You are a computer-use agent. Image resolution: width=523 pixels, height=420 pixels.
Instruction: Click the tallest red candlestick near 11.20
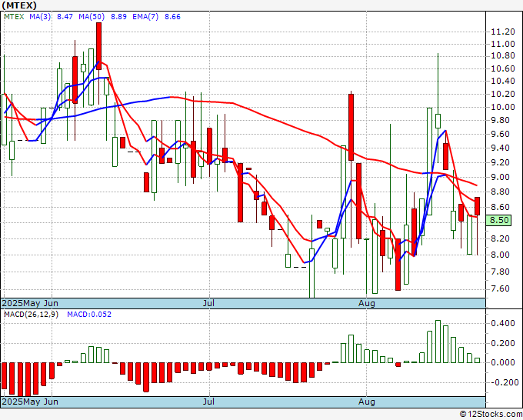click(x=98, y=45)
